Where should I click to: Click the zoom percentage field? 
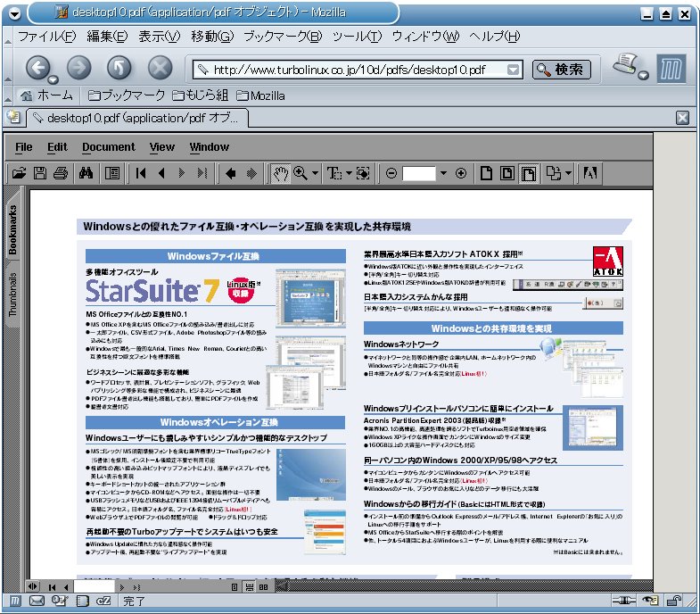point(419,173)
